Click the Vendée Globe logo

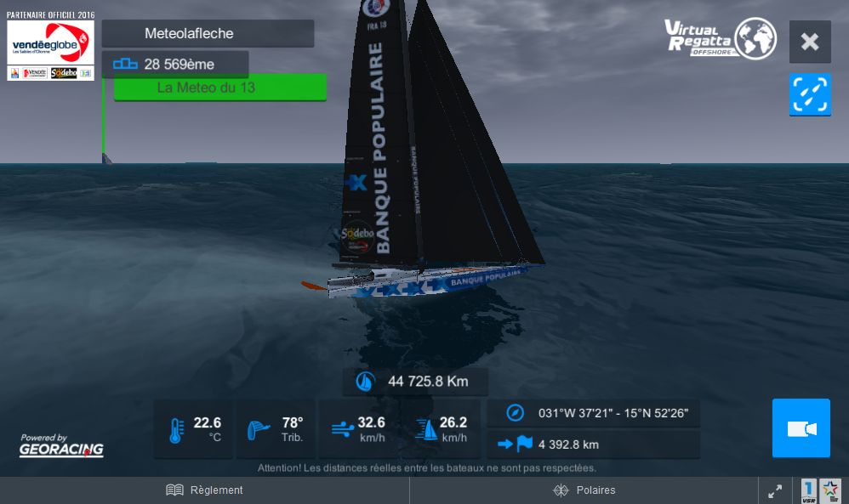pos(50,45)
